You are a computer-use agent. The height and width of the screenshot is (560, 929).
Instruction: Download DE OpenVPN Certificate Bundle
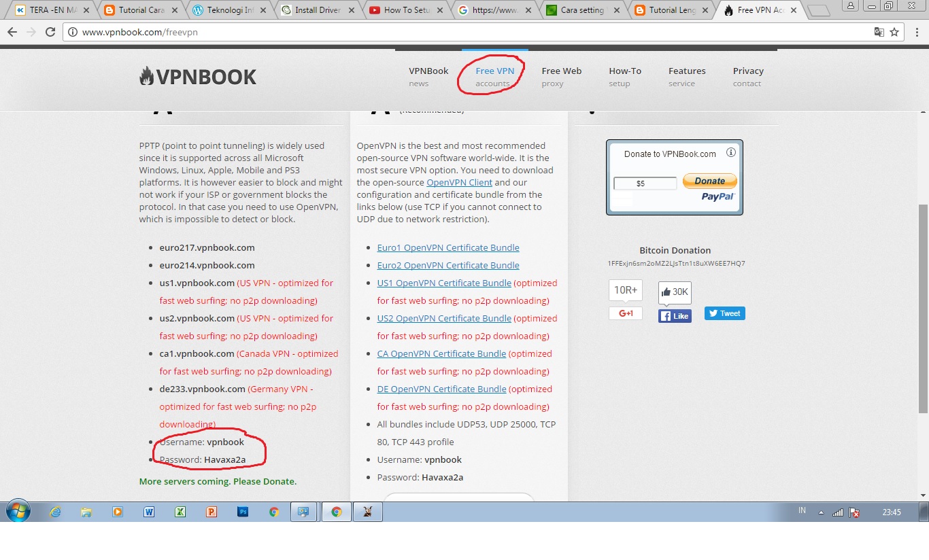click(441, 389)
